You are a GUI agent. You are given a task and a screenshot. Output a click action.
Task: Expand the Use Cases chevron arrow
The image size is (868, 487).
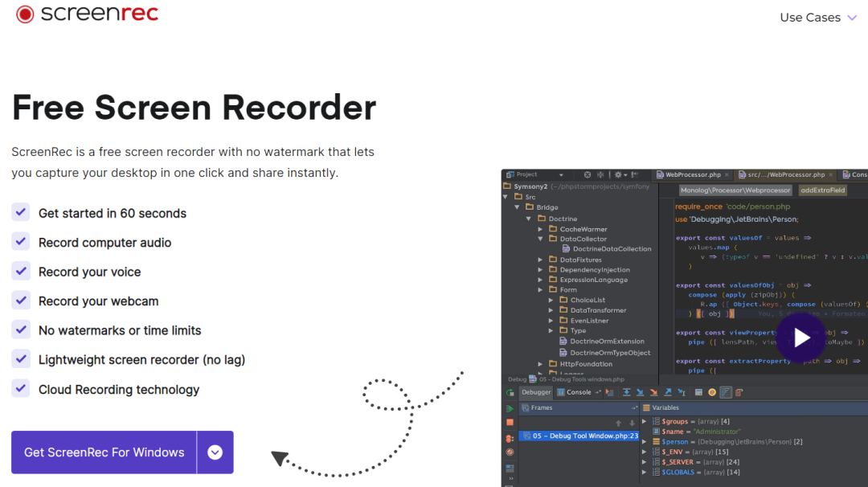tap(852, 18)
